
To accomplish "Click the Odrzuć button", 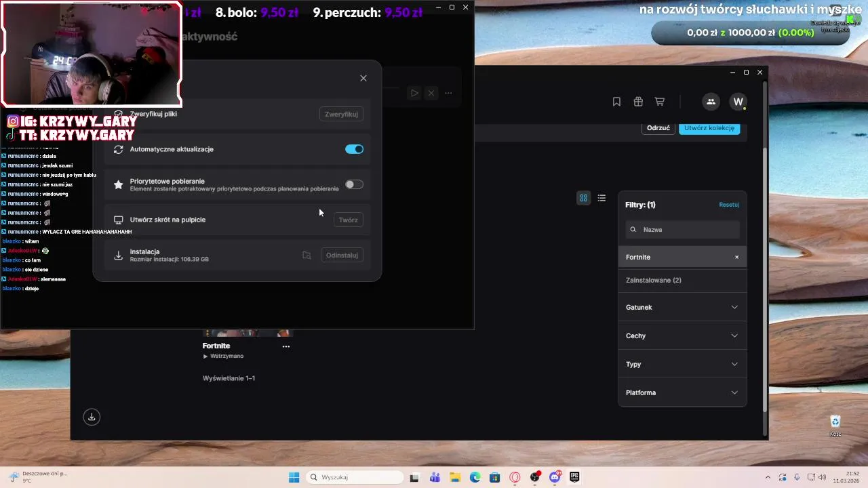I will pos(658,128).
